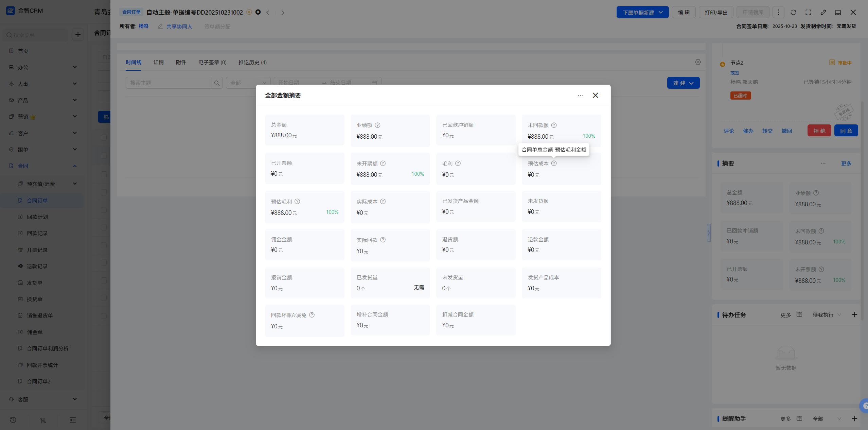Click the fullscreen expand icon
The image size is (868, 430).
pos(808,13)
